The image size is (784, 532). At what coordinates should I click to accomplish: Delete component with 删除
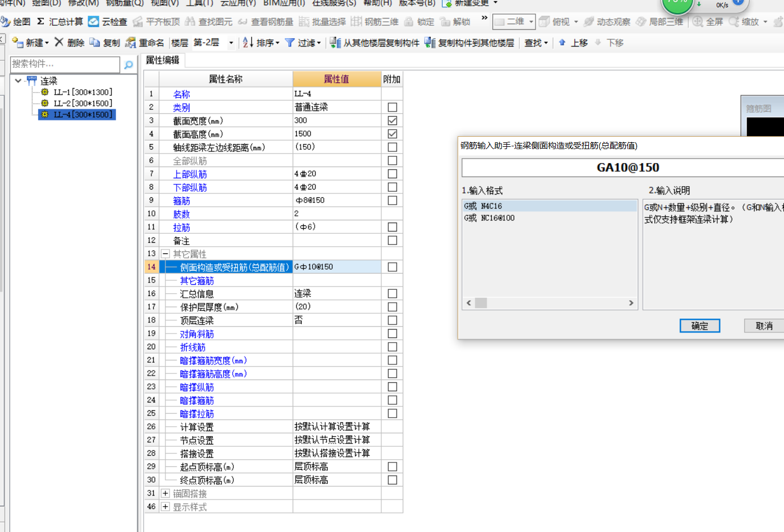pos(70,43)
